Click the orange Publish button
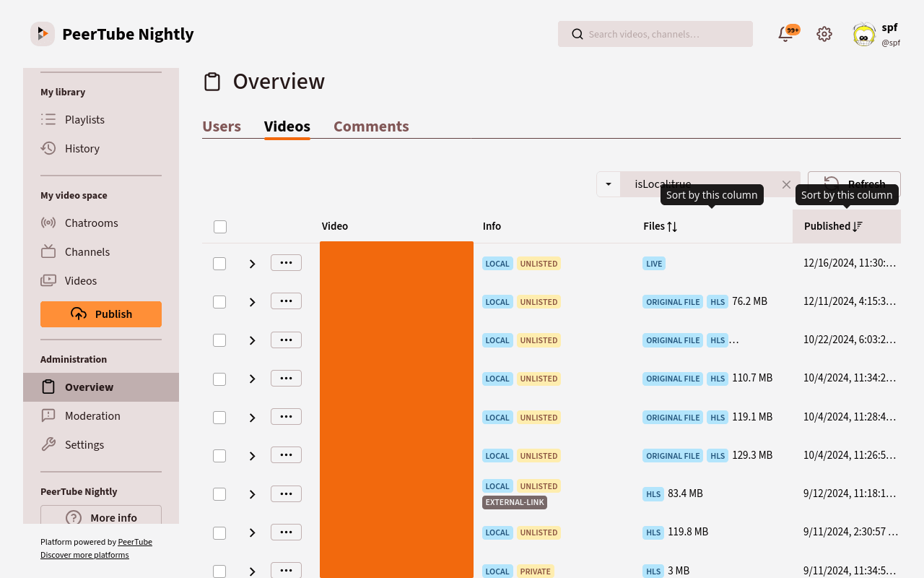Screen dimensions: 924x578 click(101, 314)
